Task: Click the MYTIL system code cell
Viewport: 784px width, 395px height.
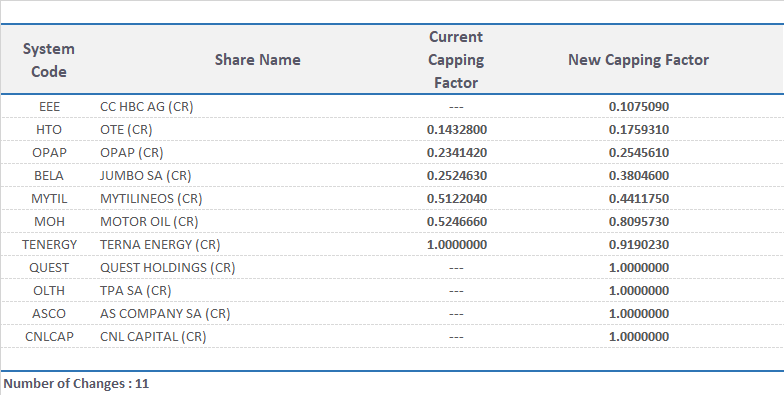Action: 48,198
